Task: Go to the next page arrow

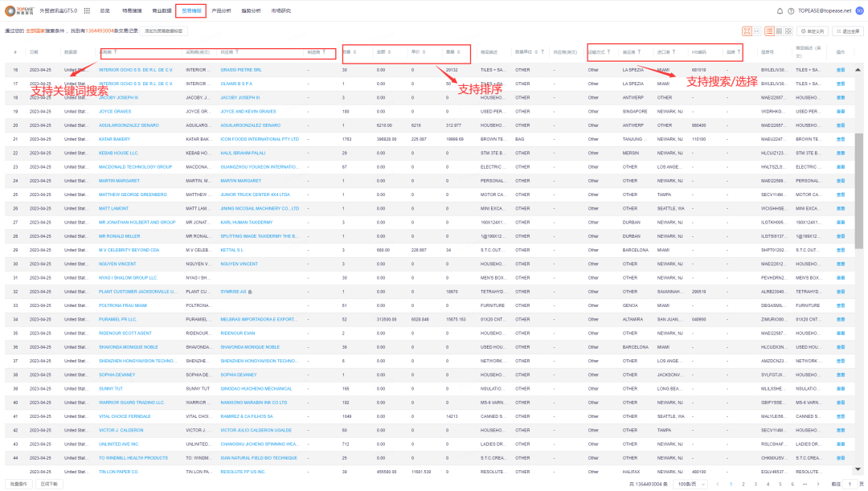Action: tap(818, 484)
